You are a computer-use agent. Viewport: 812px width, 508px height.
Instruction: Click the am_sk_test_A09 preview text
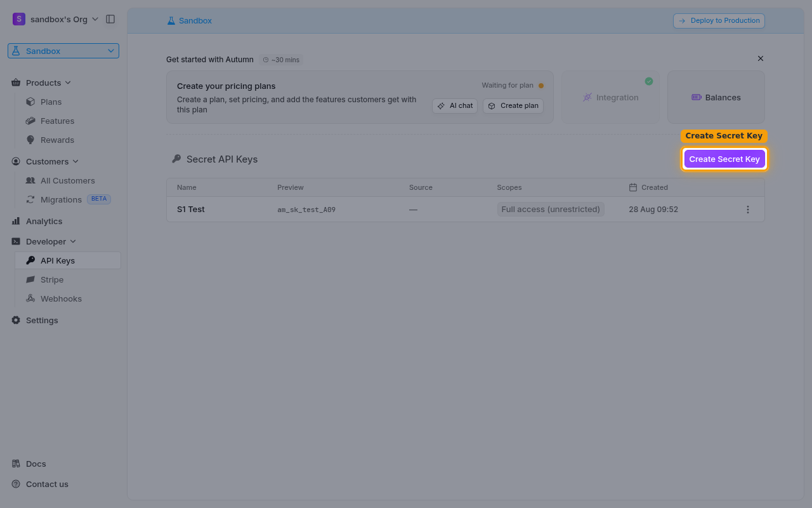306,210
